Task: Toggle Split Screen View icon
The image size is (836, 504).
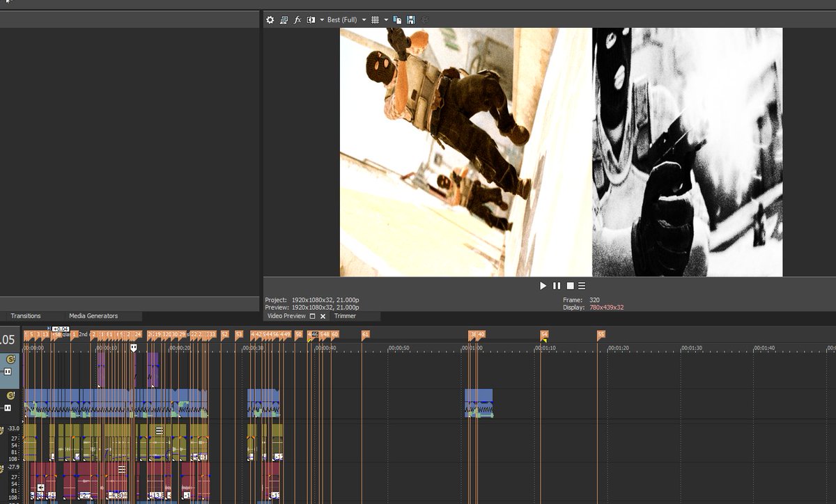Action: coord(311,20)
